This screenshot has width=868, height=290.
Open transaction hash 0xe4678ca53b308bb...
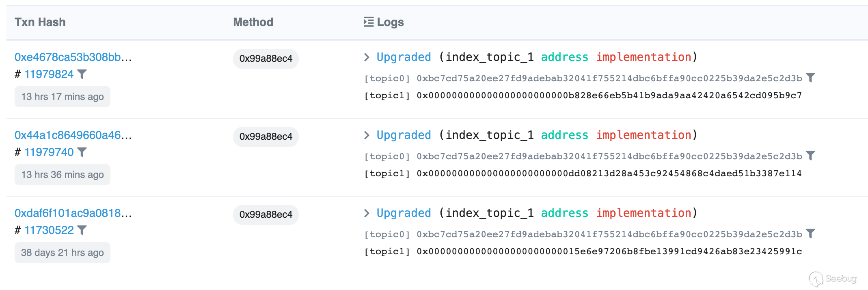pos(73,57)
